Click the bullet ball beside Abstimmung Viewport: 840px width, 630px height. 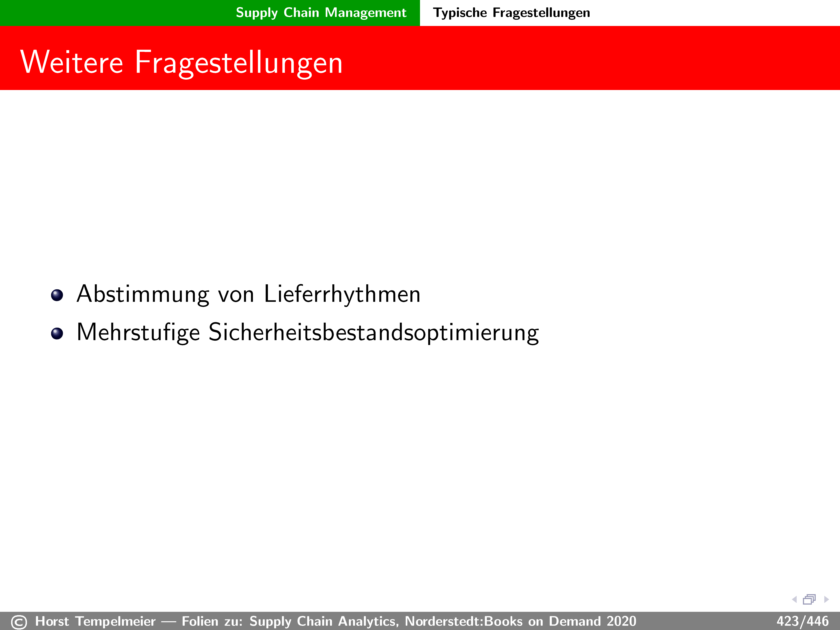tap(57, 295)
